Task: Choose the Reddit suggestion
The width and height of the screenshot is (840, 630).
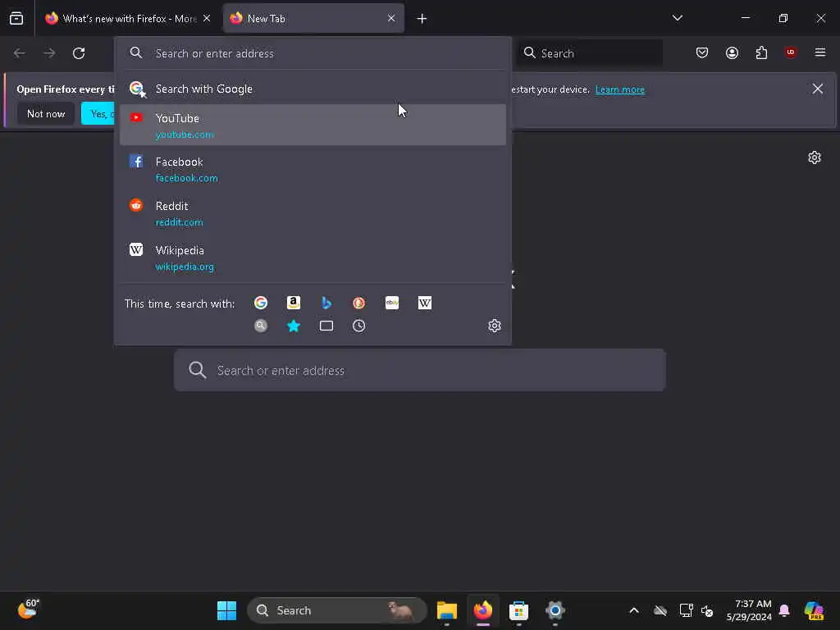Action: pos(313,213)
